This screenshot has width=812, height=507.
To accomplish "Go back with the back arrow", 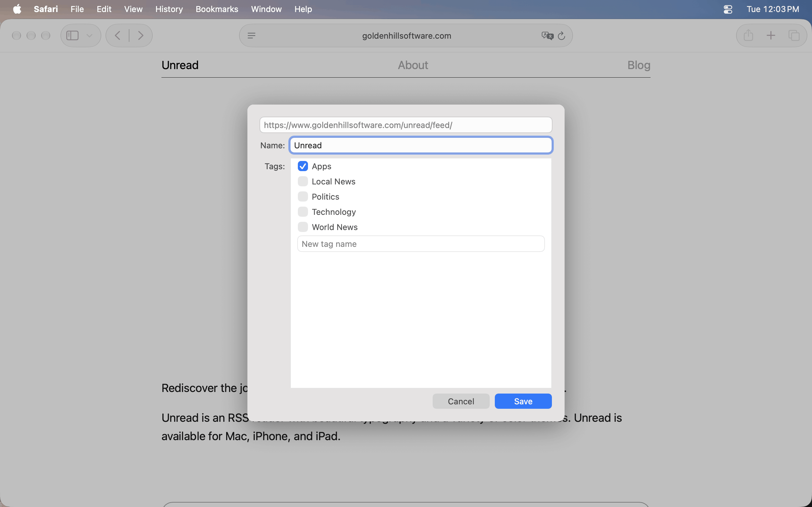I will pos(117,35).
